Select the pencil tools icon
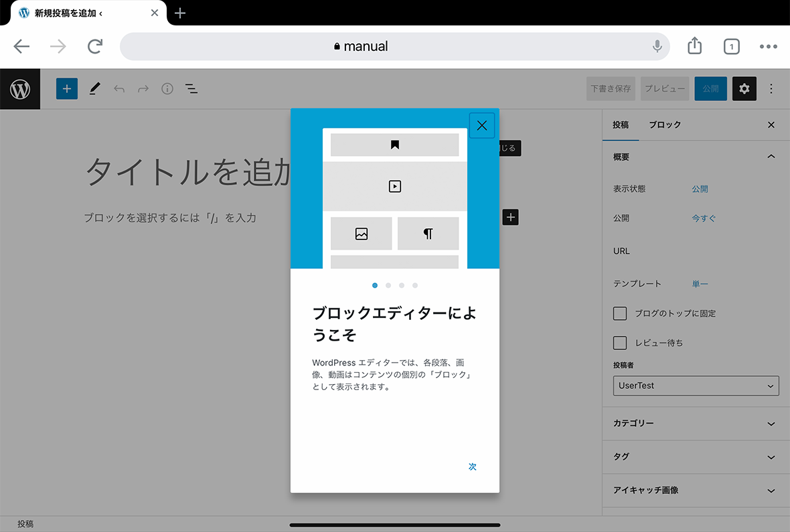The image size is (790, 532). (94, 89)
